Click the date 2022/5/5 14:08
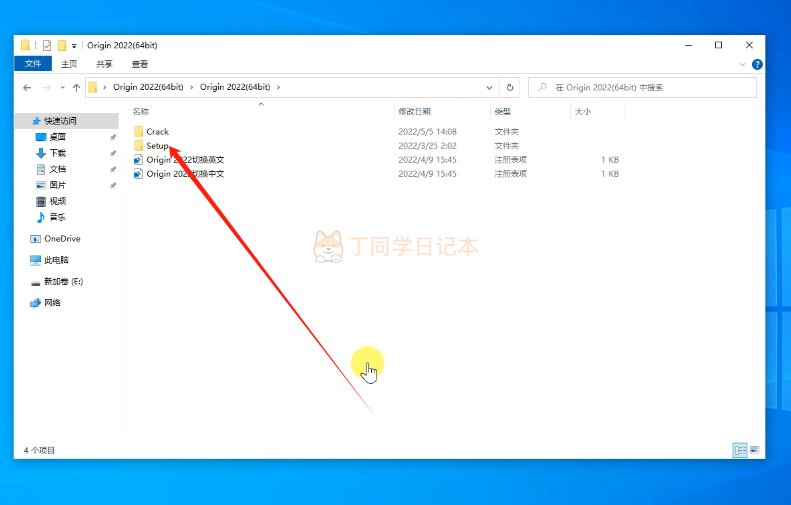The width and height of the screenshot is (791, 505). tap(427, 132)
